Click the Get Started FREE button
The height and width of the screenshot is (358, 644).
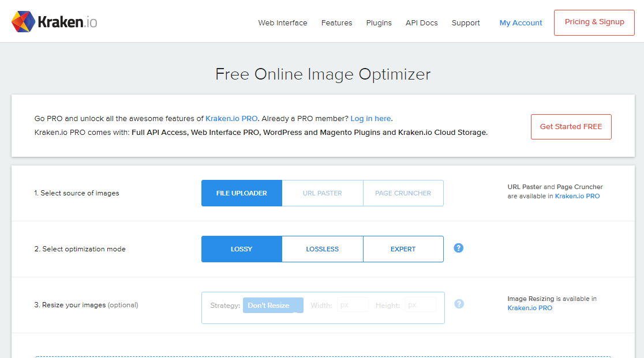click(x=571, y=126)
